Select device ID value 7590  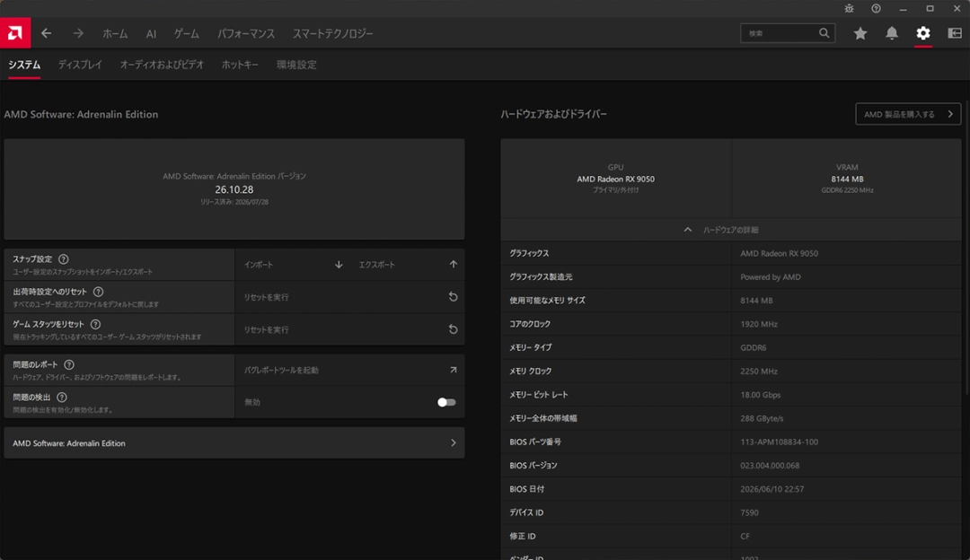click(749, 512)
